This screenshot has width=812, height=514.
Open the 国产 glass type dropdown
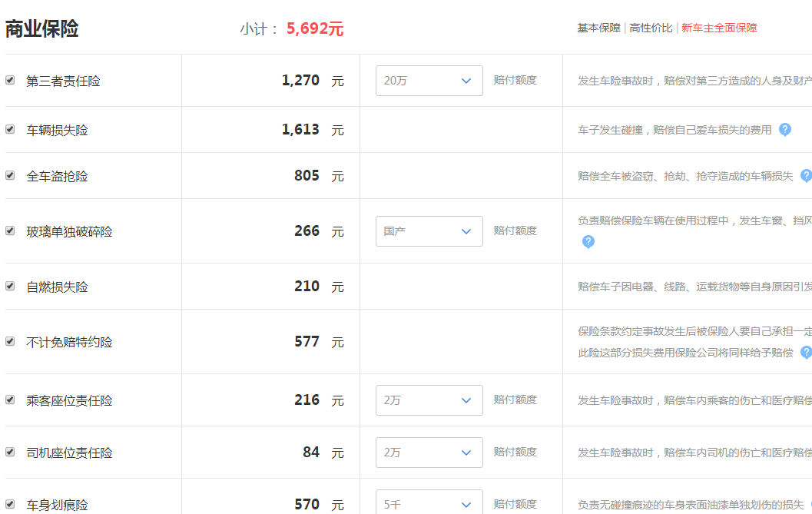429,231
